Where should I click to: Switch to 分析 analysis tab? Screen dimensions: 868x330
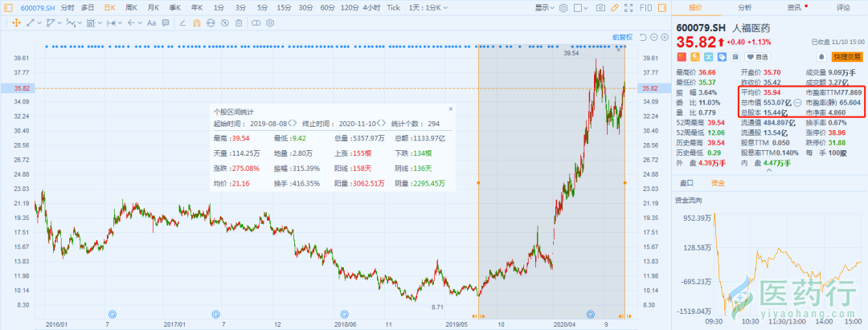click(744, 8)
